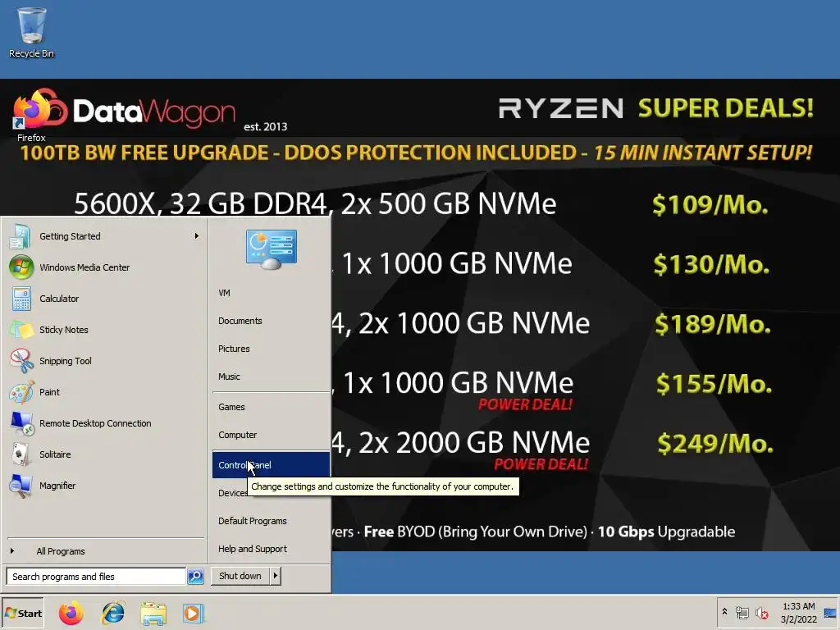This screenshot has width=840, height=630.
Task: Click the Paint palette icon
Action: [x=21, y=391]
